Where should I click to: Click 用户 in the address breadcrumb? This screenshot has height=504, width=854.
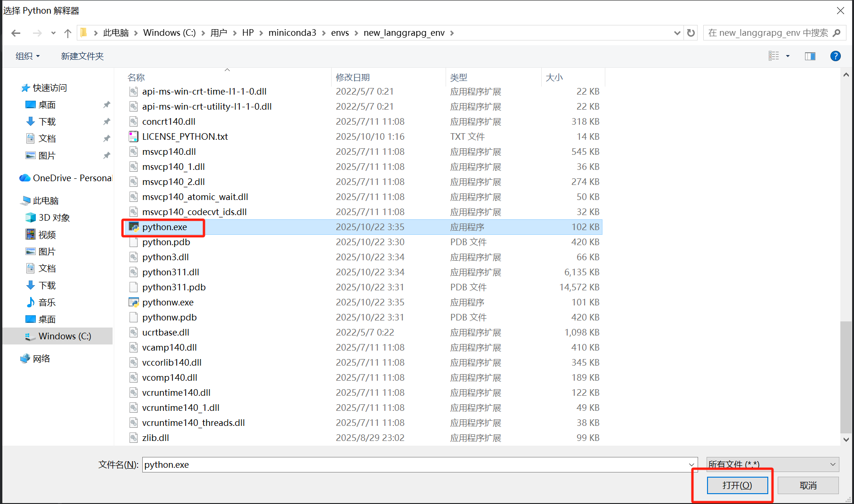(x=219, y=33)
